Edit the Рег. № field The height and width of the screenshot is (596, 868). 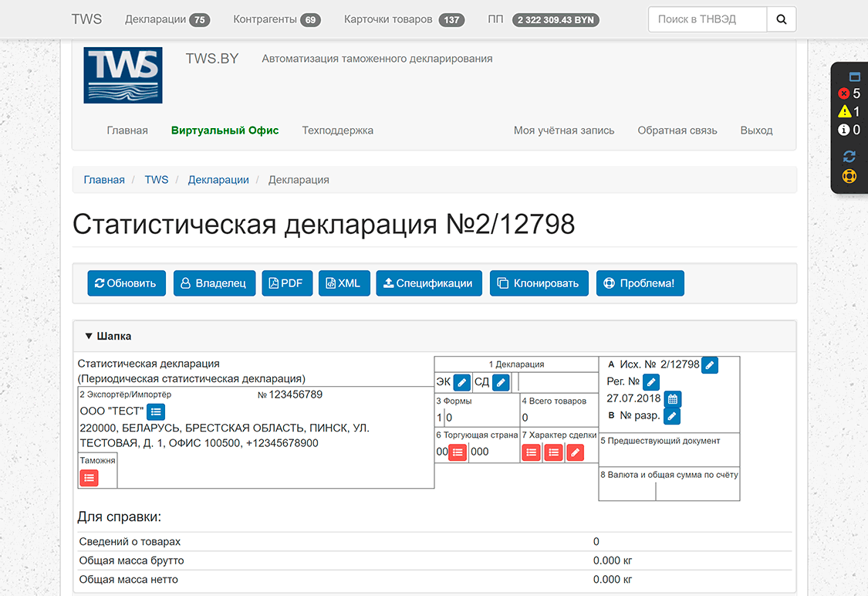click(651, 382)
